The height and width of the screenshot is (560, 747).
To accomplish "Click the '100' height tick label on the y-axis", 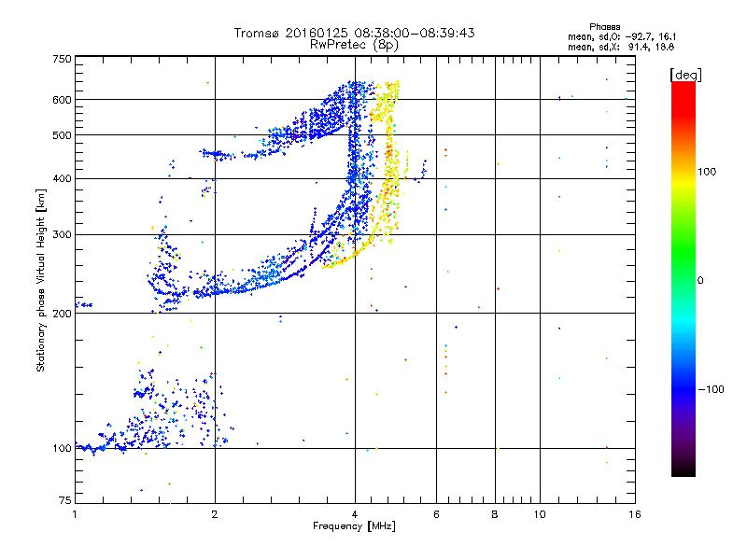I will [x=63, y=448].
